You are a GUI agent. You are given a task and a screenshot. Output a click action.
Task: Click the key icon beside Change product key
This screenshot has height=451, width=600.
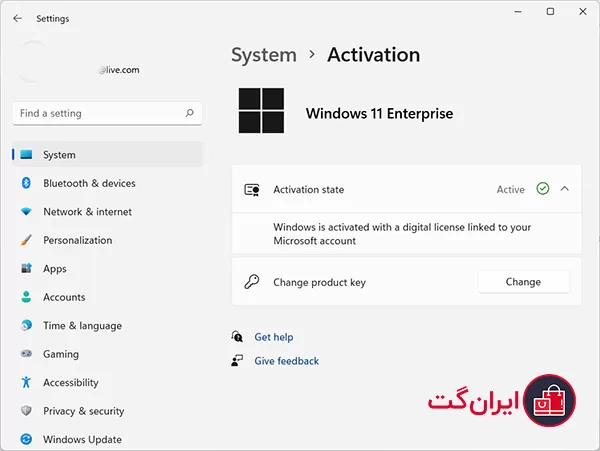(x=252, y=282)
